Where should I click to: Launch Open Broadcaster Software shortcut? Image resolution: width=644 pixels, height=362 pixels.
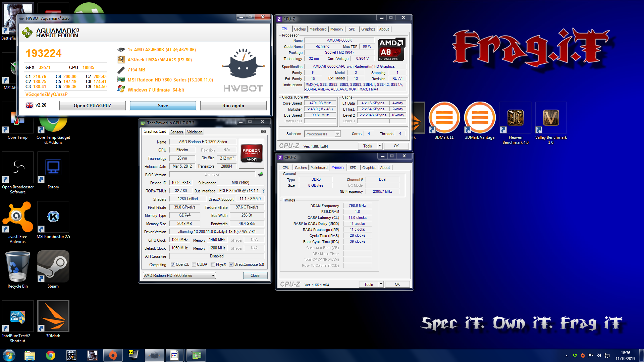[x=18, y=173]
